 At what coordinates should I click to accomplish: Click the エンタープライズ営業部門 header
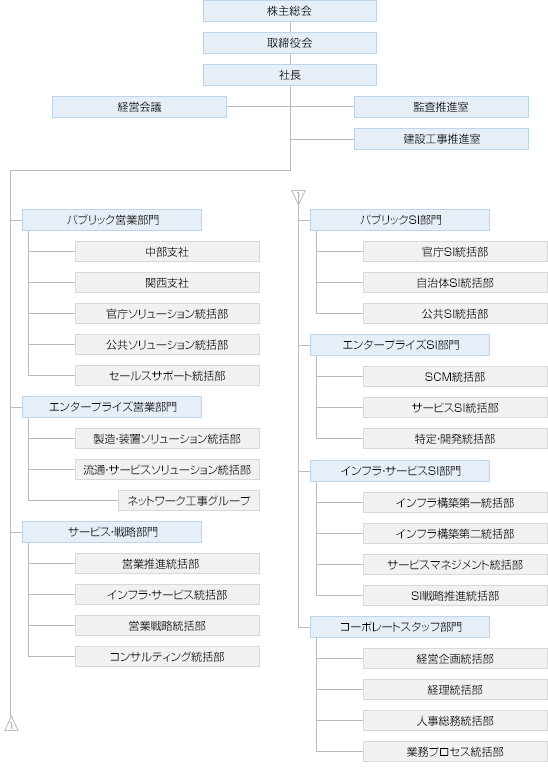pyautogui.click(x=112, y=407)
